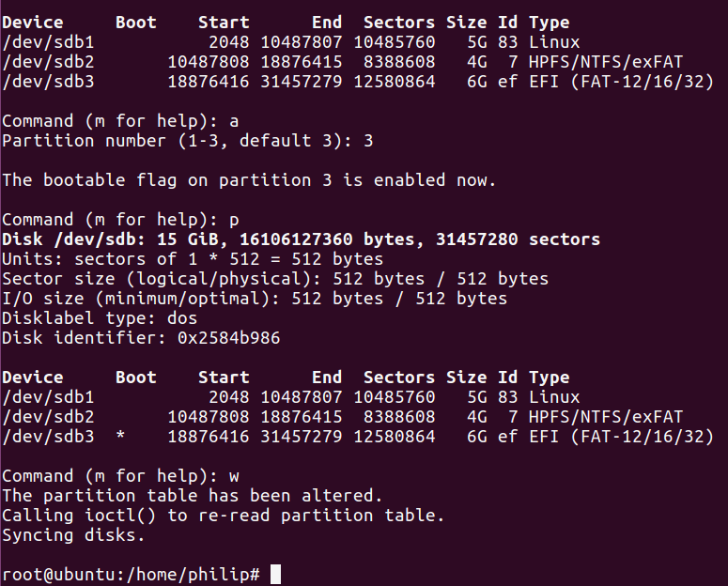Click the bold 'Disk /dev/sdb: 15 GiB' line

tap(301, 239)
